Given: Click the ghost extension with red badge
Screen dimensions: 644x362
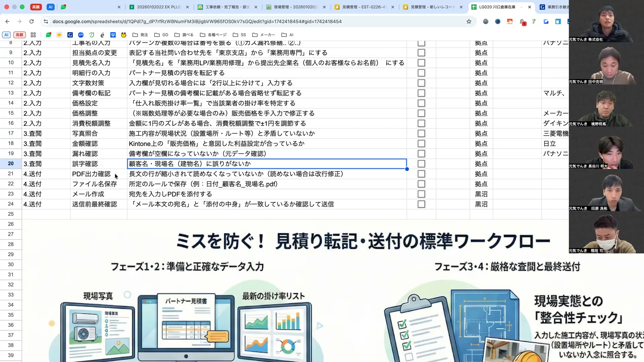Looking at the screenshot, I should pos(522,22).
